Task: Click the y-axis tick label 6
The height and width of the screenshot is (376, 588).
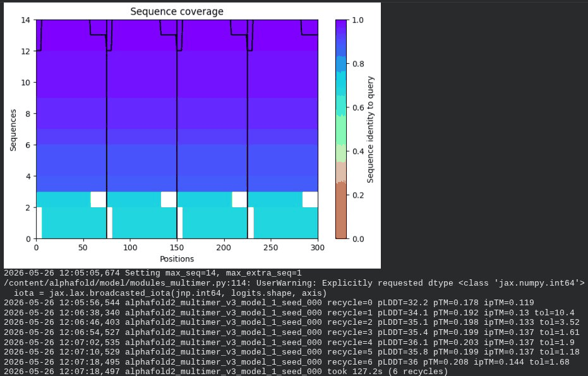Action: [28, 145]
